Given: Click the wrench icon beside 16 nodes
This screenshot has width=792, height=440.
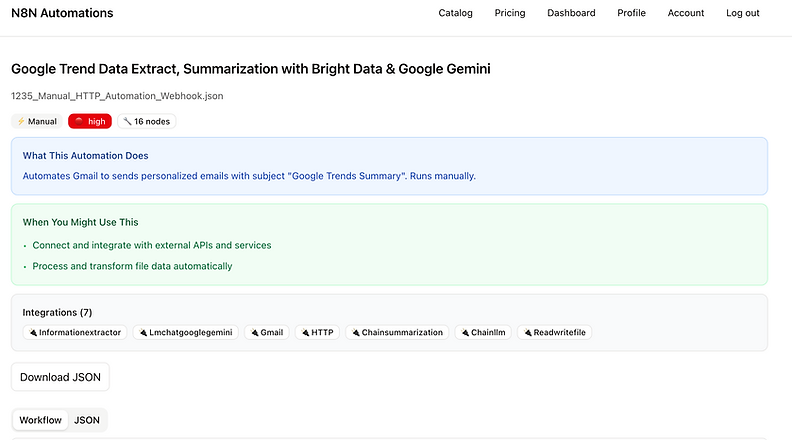Looking at the screenshot, I should click(127, 121).
